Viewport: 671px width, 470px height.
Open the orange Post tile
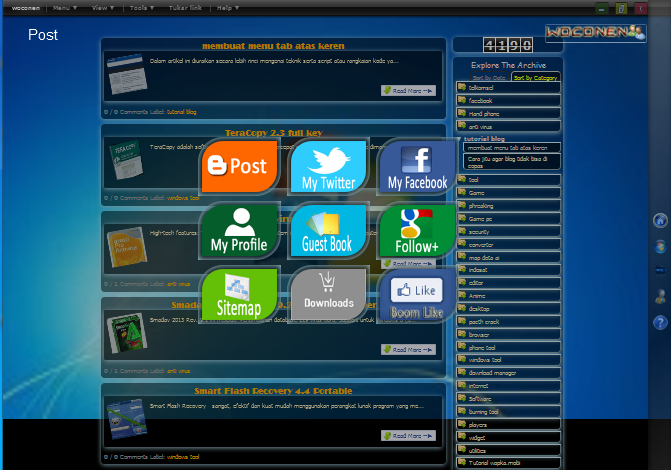point(240,166)
